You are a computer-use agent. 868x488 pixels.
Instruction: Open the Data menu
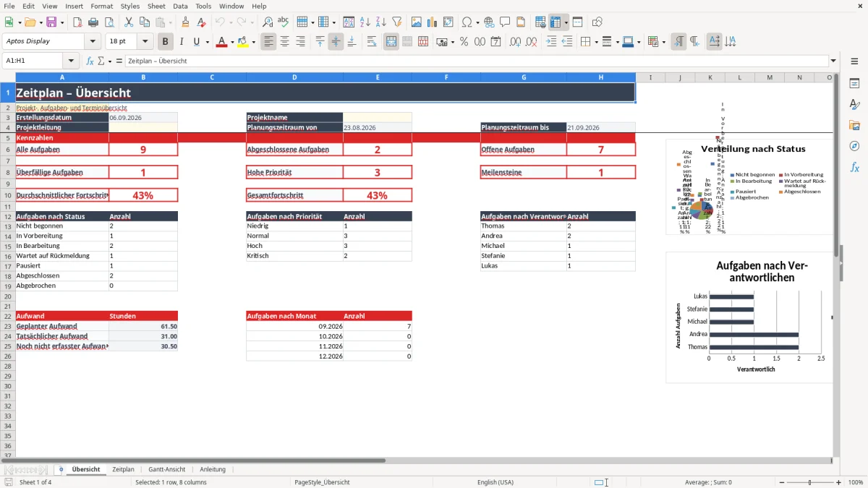[180, 6]
